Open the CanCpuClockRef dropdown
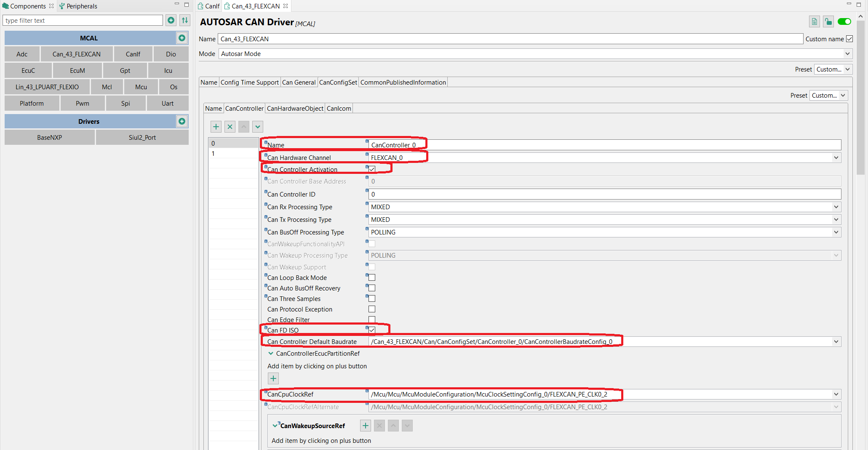 click(836, 394)
